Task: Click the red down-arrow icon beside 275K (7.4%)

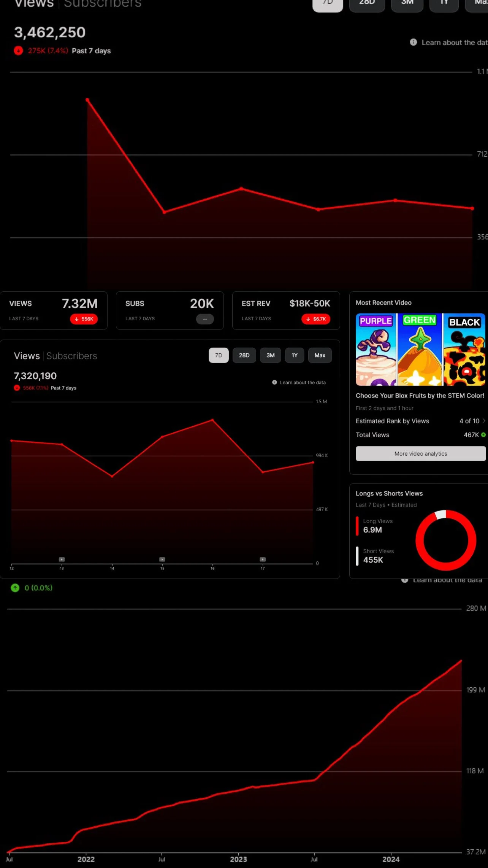Action: click(18, 51)
